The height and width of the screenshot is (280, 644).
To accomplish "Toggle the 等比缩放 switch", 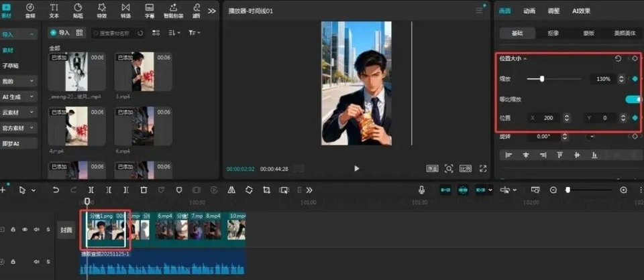I will (x=633, y=99).
